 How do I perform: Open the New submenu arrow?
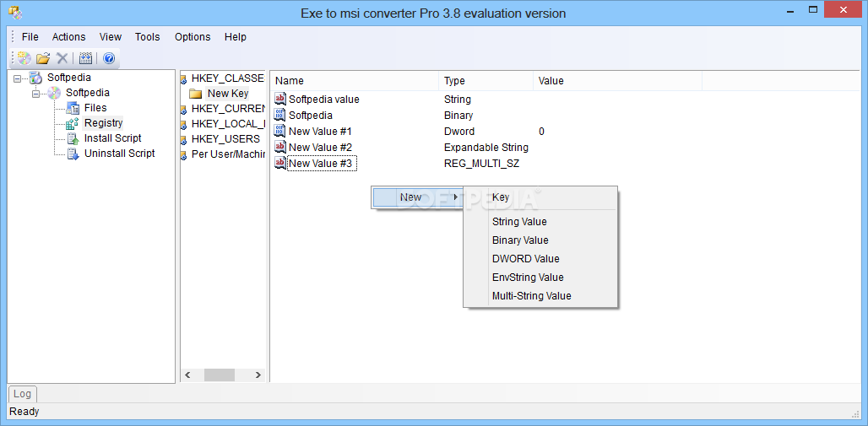coord(456,197)
